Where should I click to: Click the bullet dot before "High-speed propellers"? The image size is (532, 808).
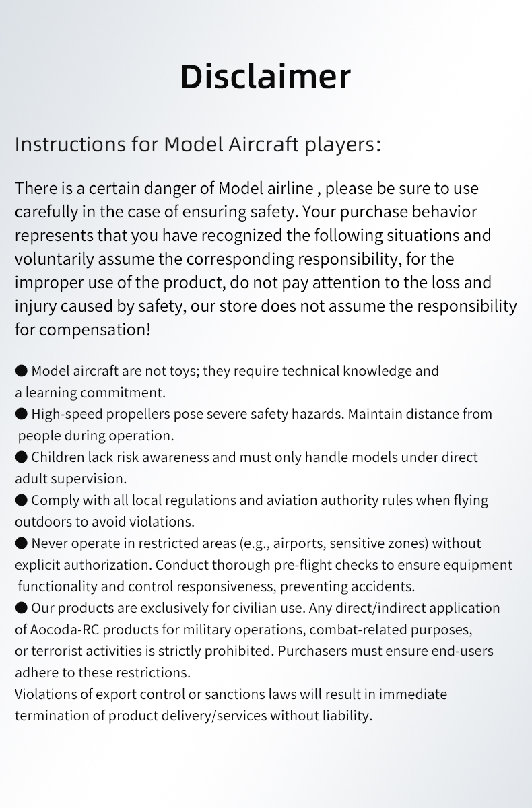click(22, 414)
